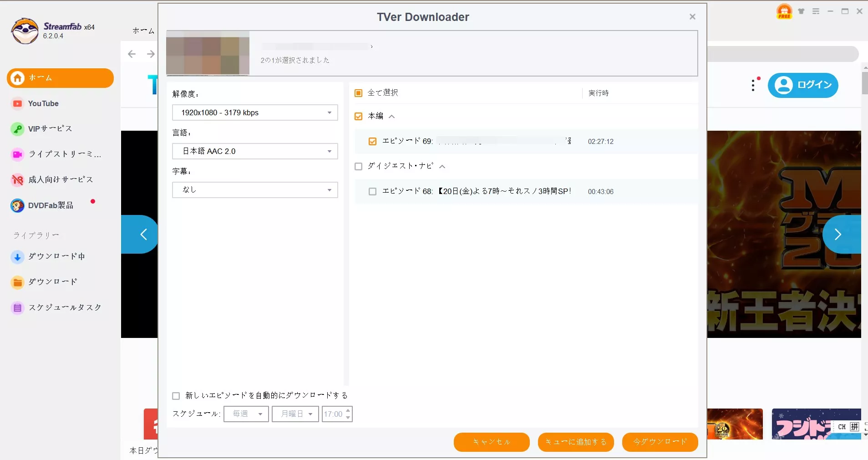The image size is (868, 460).
Task: Go to previous carousel slide
Action: coord(140,234)
